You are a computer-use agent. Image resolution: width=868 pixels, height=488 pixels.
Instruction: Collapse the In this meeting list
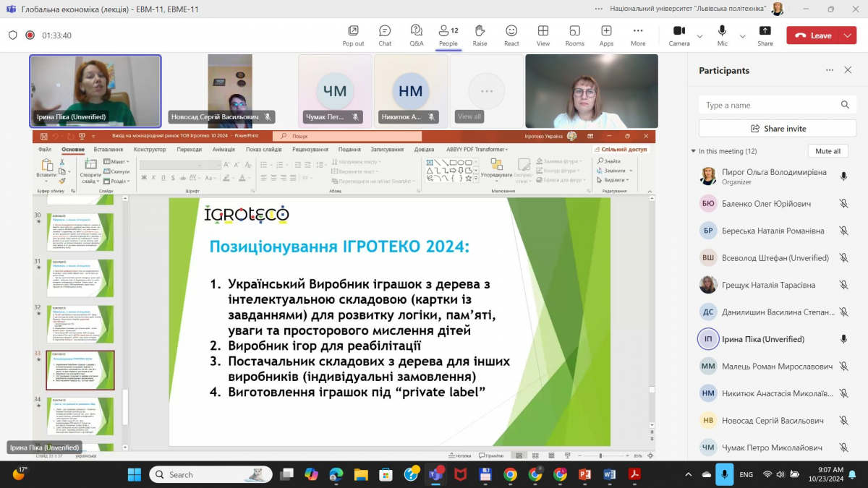pos(694,151)
